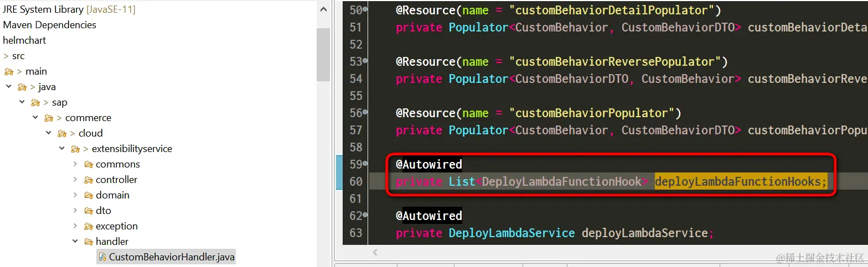Click the "customBehaviorReversePopulator" string

(x=614, y=61)
